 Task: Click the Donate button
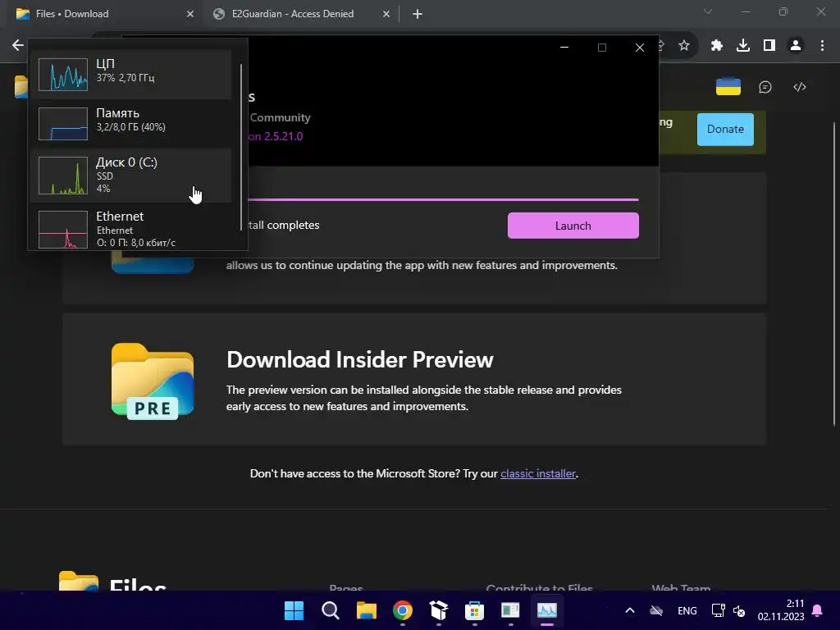coord(725,129)
